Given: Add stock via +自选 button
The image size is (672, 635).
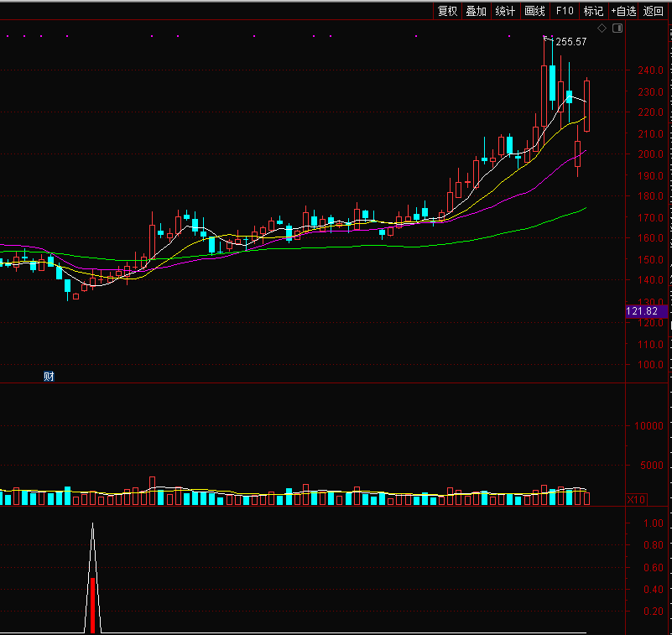Looking at the screenshot, I should (623, 11).
